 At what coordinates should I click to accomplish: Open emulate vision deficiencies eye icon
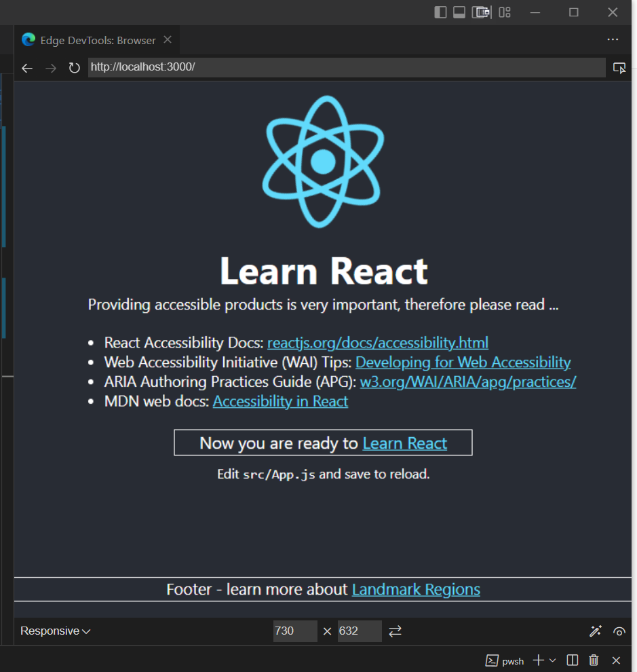[619, 631]
